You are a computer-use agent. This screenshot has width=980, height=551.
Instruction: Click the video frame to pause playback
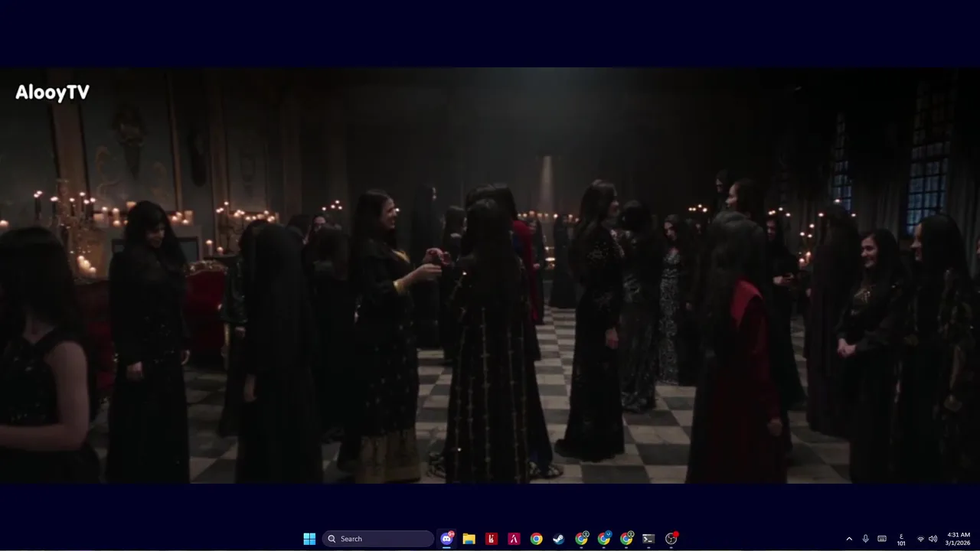coord(490,275)
